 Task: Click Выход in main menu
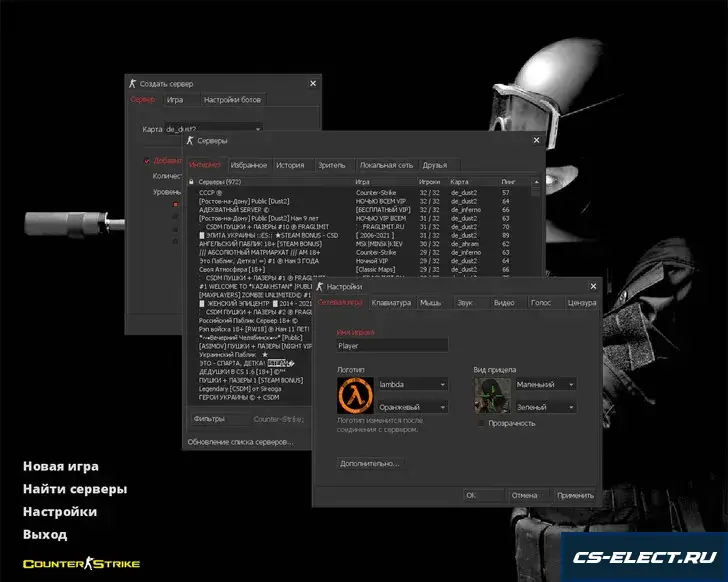pos(45,535)
